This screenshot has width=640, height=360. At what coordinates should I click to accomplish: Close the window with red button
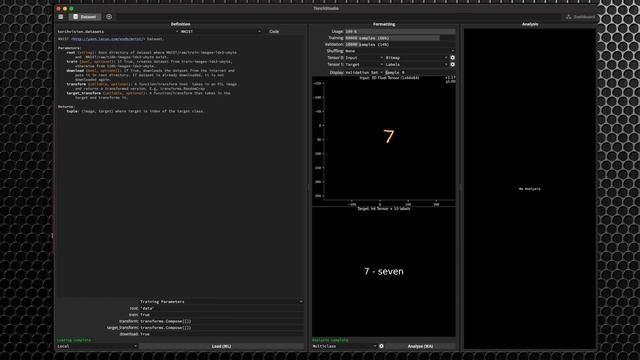[x=58, y=8]
